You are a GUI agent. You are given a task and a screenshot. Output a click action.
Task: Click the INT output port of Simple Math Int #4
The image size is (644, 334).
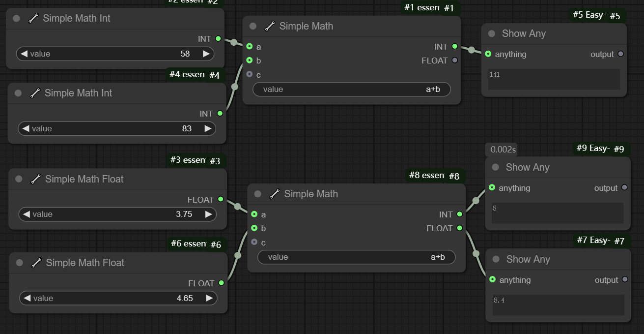[x=220, y=114]
